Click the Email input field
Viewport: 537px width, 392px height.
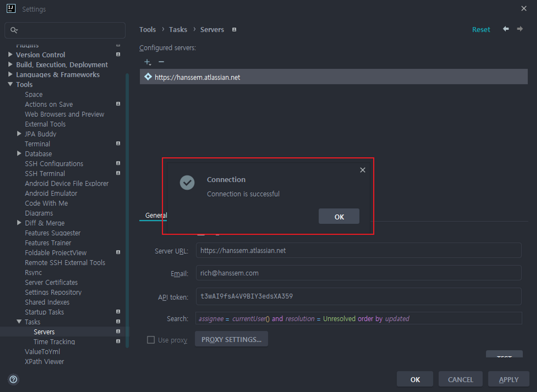[x=359, y=273]
